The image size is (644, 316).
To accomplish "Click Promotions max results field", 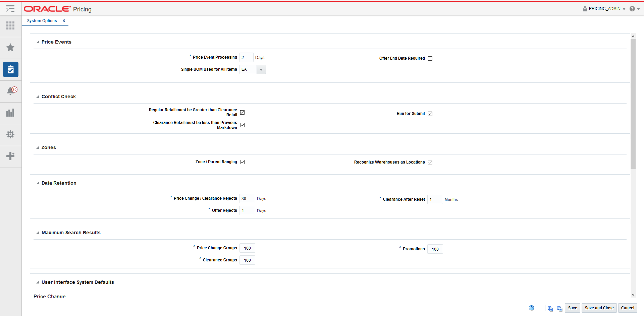I will (x=435, y=249).
